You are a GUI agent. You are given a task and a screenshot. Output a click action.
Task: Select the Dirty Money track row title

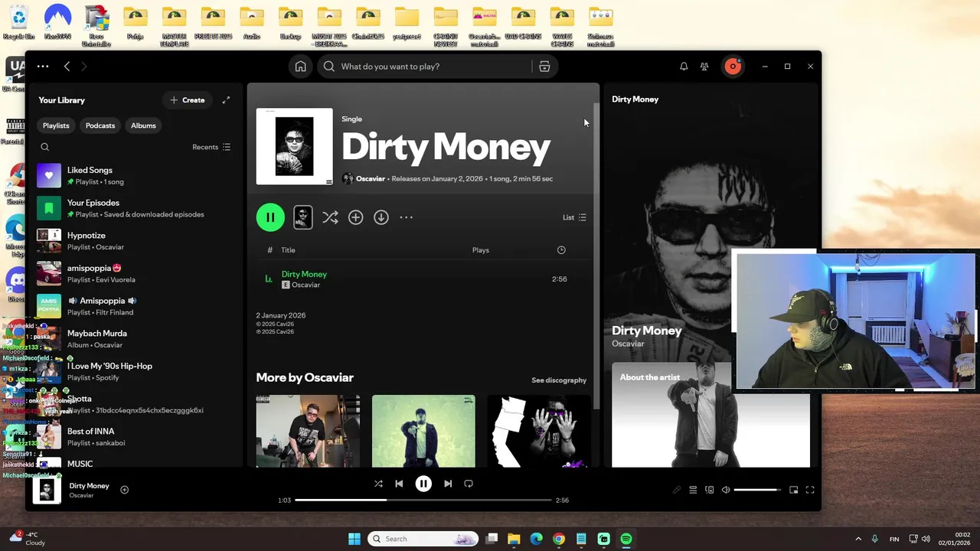[304, 274]
